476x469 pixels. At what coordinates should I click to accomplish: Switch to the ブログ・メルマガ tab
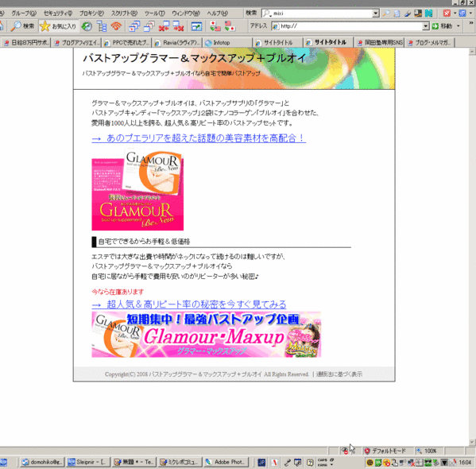(x=430, y=43)
